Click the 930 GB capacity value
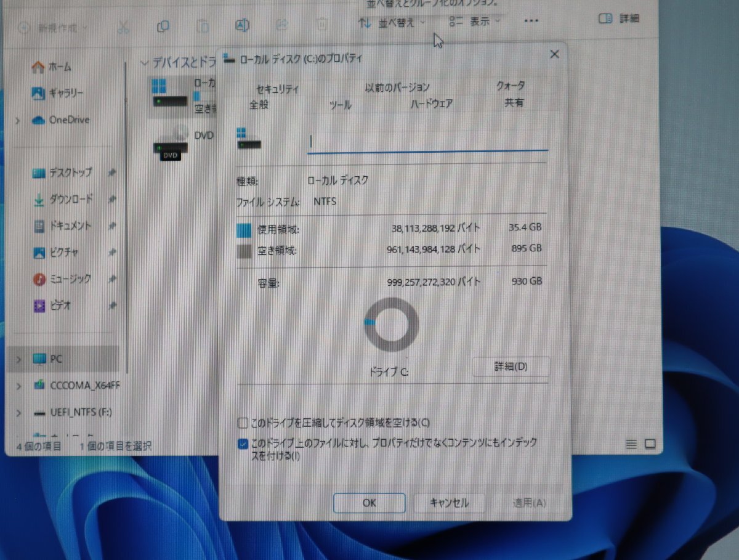The height and width of the screenshot is (560, 739). pyautogui.click(x=527, y=281)
